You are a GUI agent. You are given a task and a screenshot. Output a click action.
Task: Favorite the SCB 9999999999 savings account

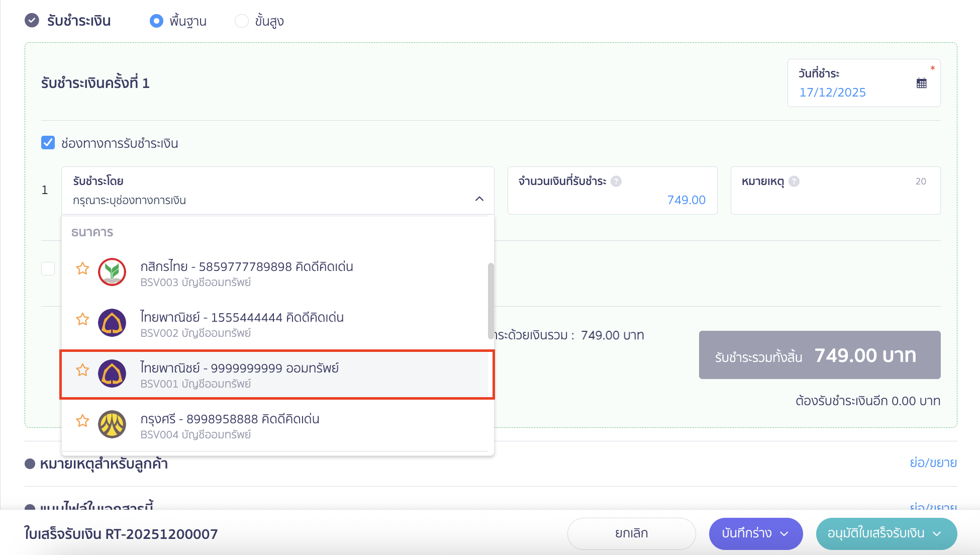click(82, 370)
